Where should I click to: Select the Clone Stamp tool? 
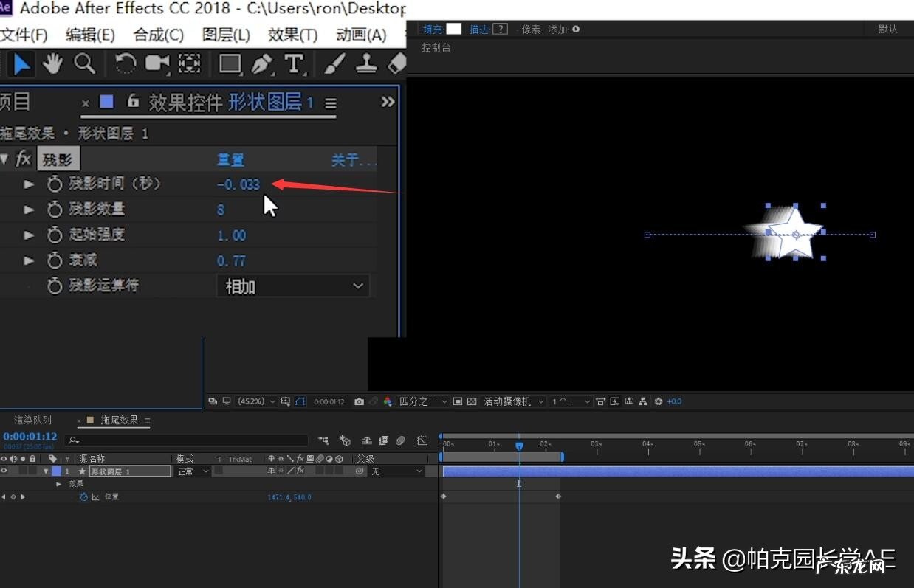[366, 63]
